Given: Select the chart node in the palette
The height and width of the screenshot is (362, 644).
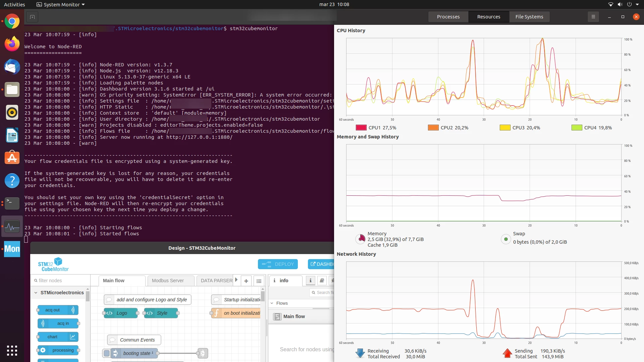Looking at the screenshot, I should tap(58, 337).
